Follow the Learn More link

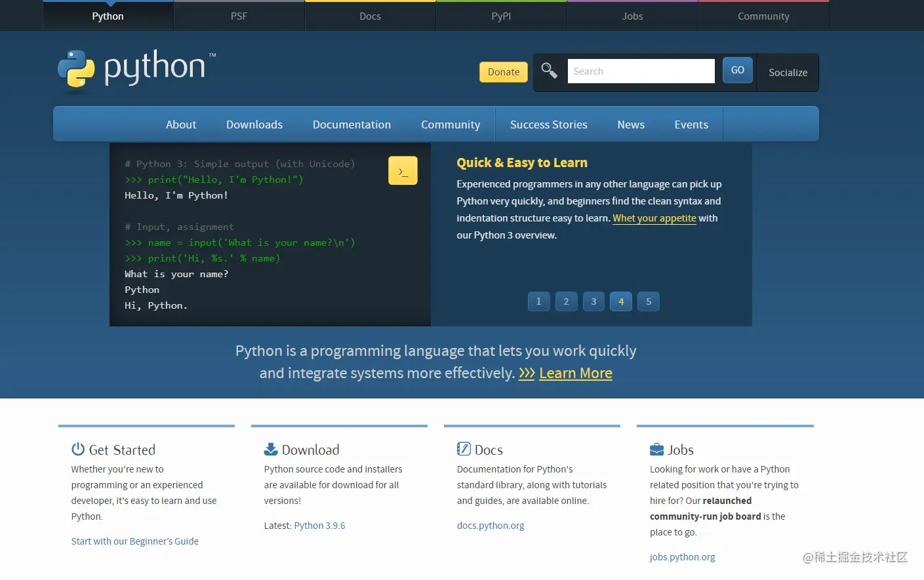576,373
